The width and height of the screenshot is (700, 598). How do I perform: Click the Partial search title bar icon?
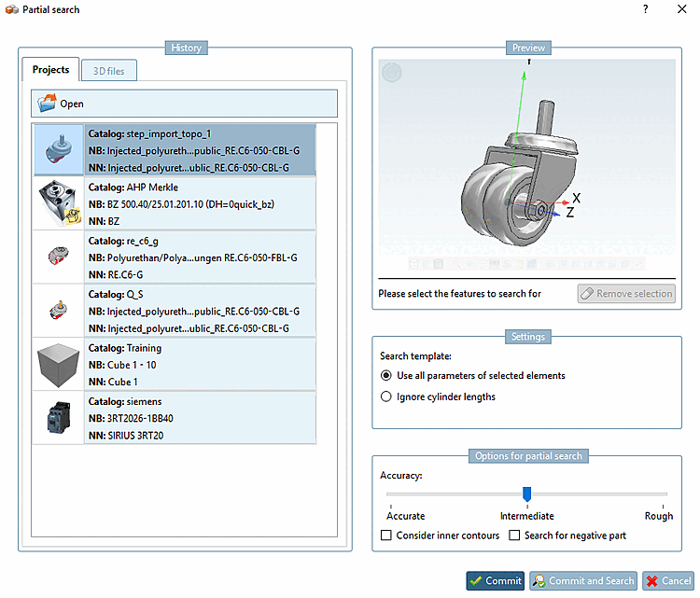[11, 9]
